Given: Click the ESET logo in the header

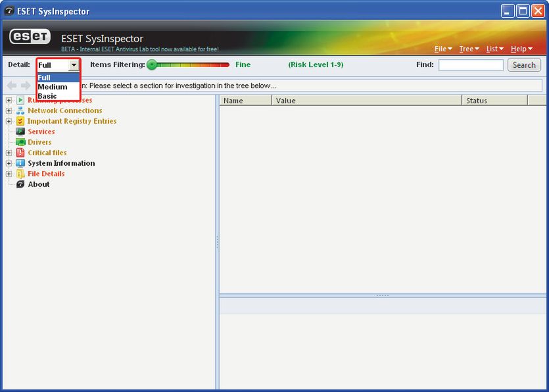Looking at the screenshot, I should click(30, 36).
